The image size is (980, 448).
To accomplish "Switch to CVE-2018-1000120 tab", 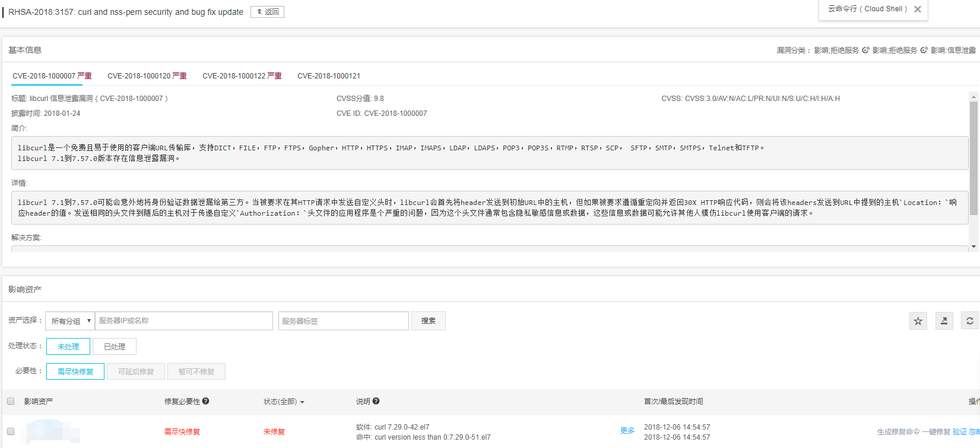I will point(147,76).
